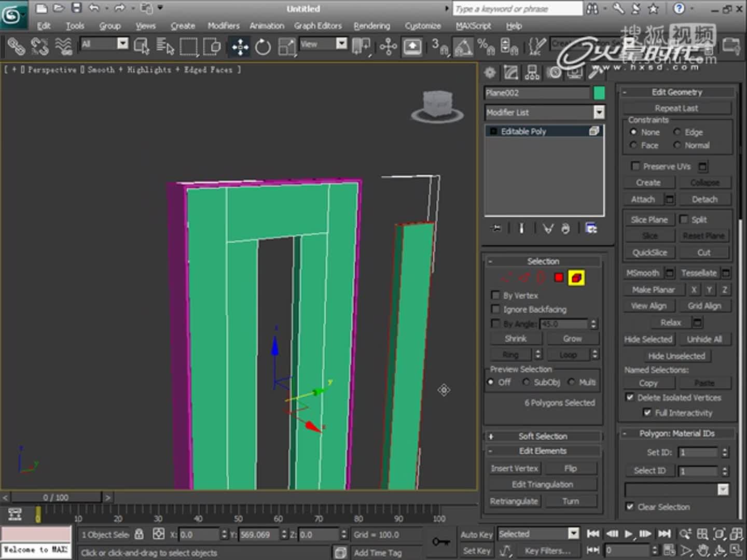
Task: Select the Edge constraint radio button
Action: click(677, 132)
